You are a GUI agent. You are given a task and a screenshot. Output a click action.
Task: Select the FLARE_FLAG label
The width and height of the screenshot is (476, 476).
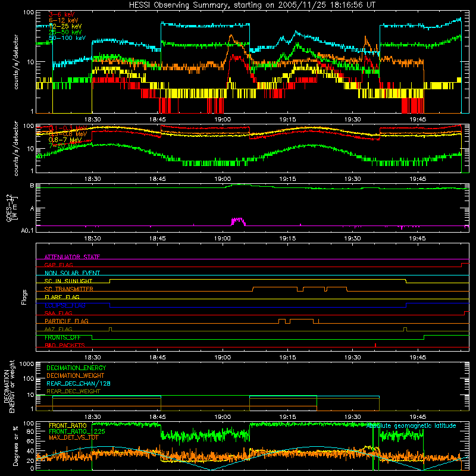point(62,297)
